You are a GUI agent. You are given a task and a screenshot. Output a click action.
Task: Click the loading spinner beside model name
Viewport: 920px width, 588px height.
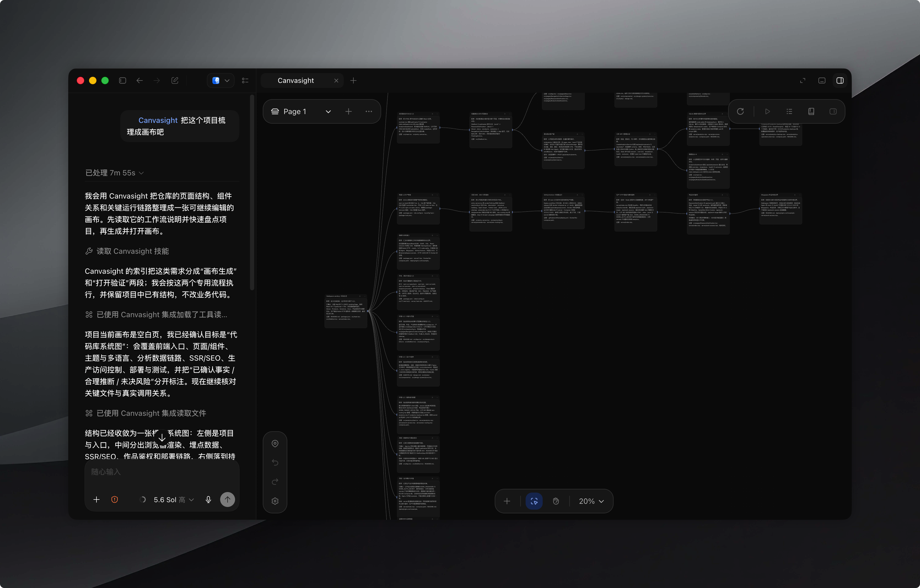(143, 500)
